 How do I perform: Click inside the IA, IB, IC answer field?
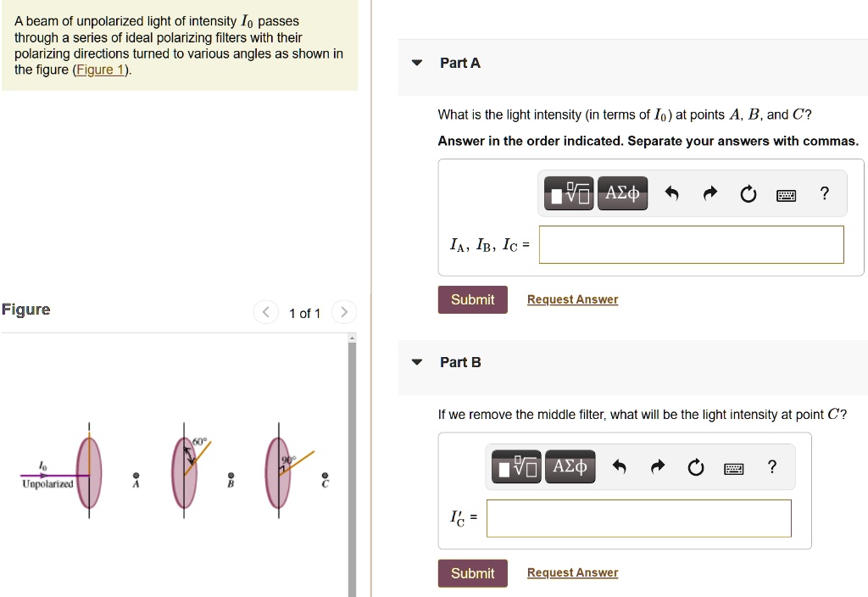691,244
